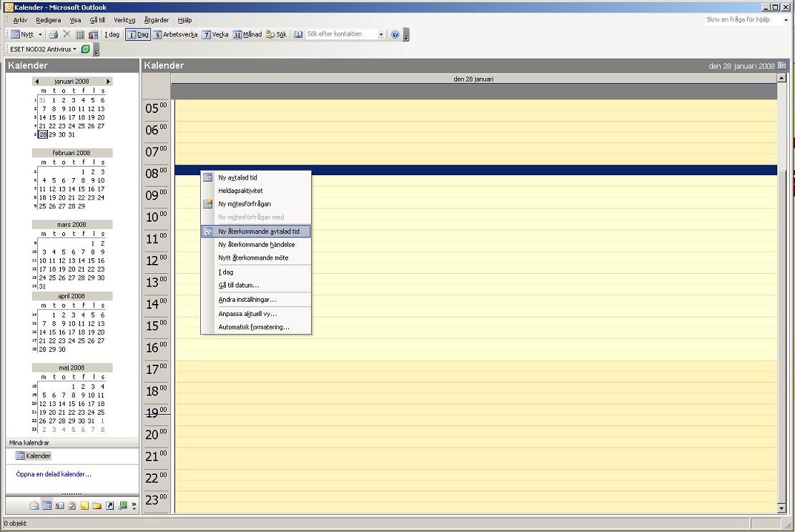Switch to Arbetsvecka view
Image resolution: width=795 pixels, height=532 pixels.
175,34
